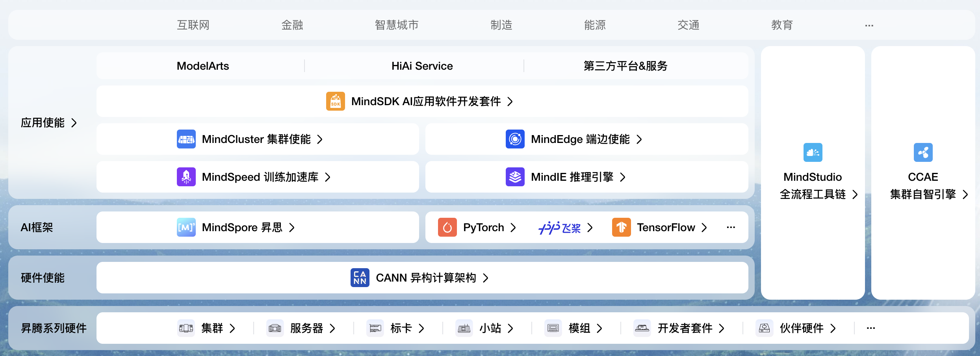Expand the 应用使能 section arrow
Image resolution: width=980 pixels, height=356 pixels.
(74, 123)
